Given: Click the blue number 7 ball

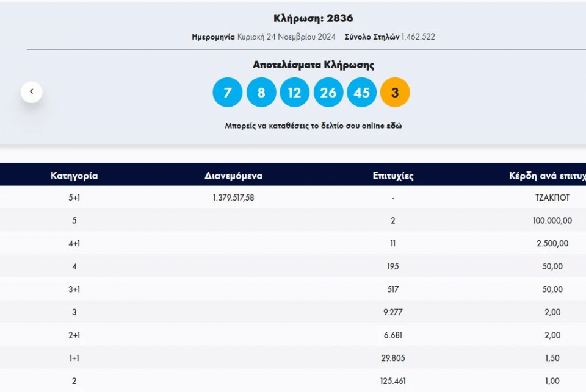Looking at the screenshot, I should click(x=228, y=93).
